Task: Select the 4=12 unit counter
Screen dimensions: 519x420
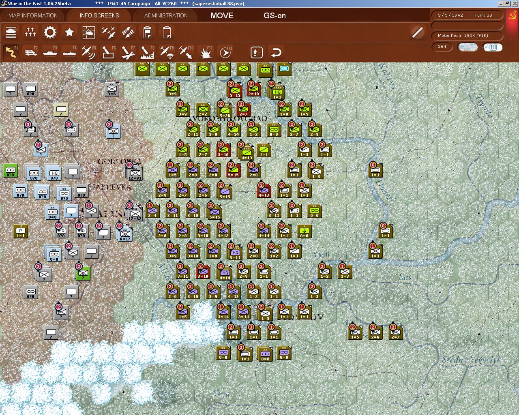Action: click(x=223, y=231)
